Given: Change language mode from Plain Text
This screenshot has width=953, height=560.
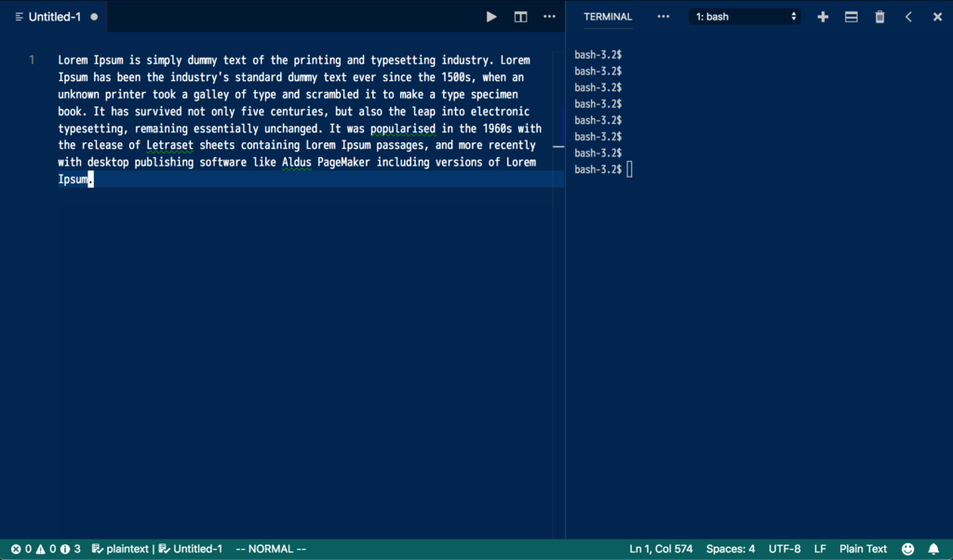Looking at the screenshot, I should (x=863, y=549).
